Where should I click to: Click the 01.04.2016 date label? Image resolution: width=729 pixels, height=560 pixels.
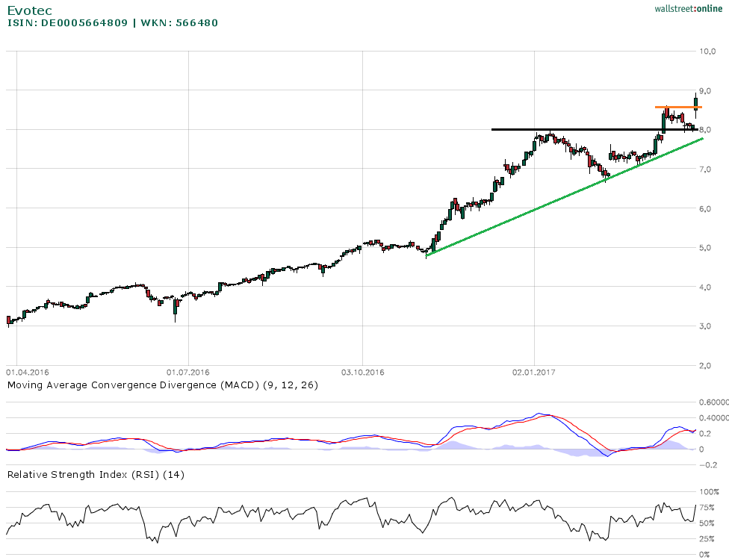[x=28, y=373]
